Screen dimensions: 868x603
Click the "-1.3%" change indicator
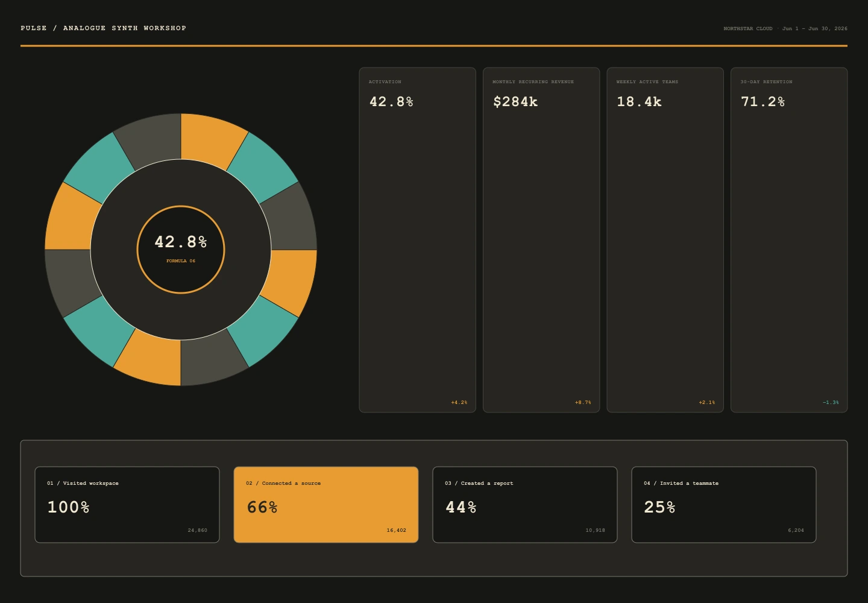pos(831,402)
